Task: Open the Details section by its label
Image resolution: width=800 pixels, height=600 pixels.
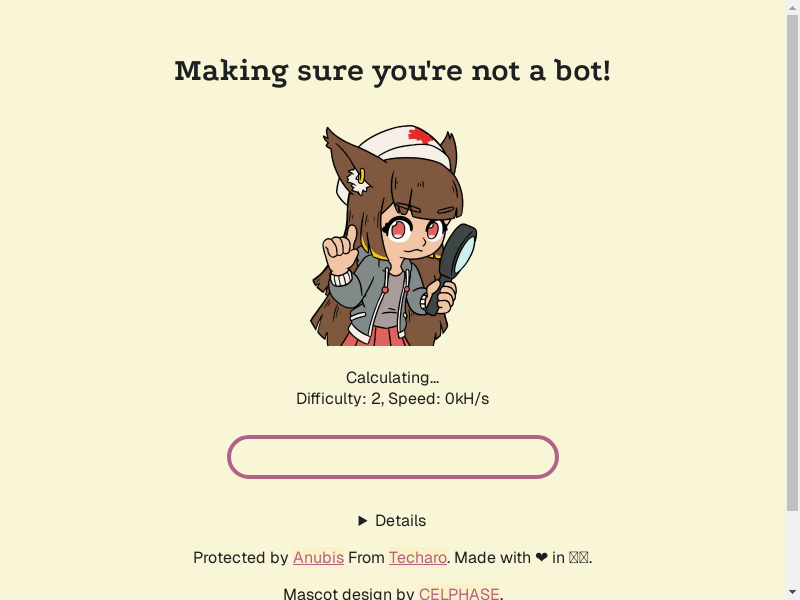Action: (401, 521)
